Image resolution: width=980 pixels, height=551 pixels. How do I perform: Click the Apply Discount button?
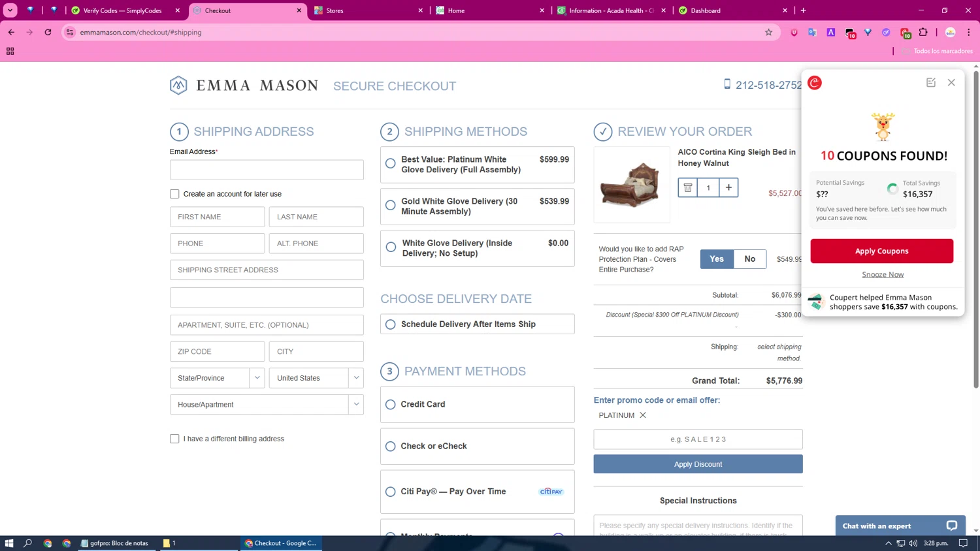click(x=698, y=464)
